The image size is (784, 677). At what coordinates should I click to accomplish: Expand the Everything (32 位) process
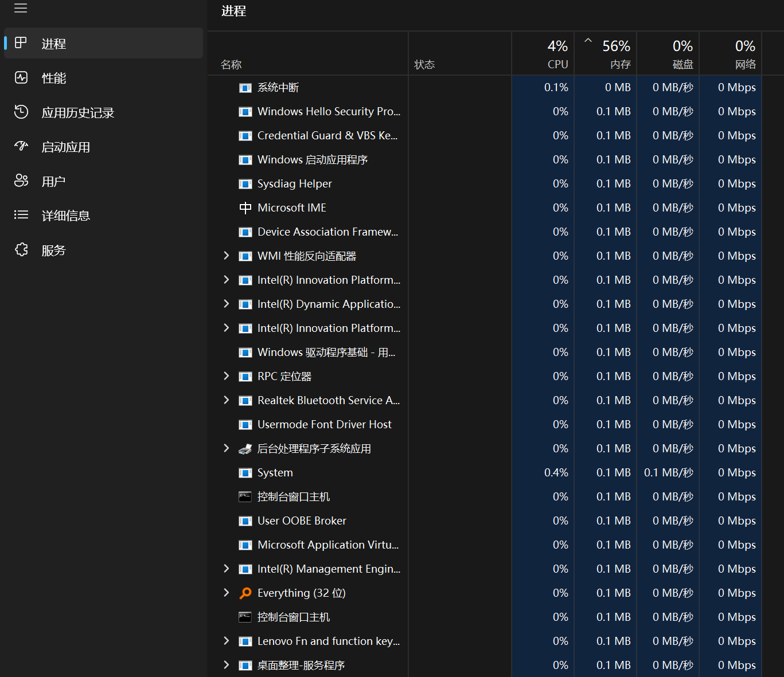point(226,593)
